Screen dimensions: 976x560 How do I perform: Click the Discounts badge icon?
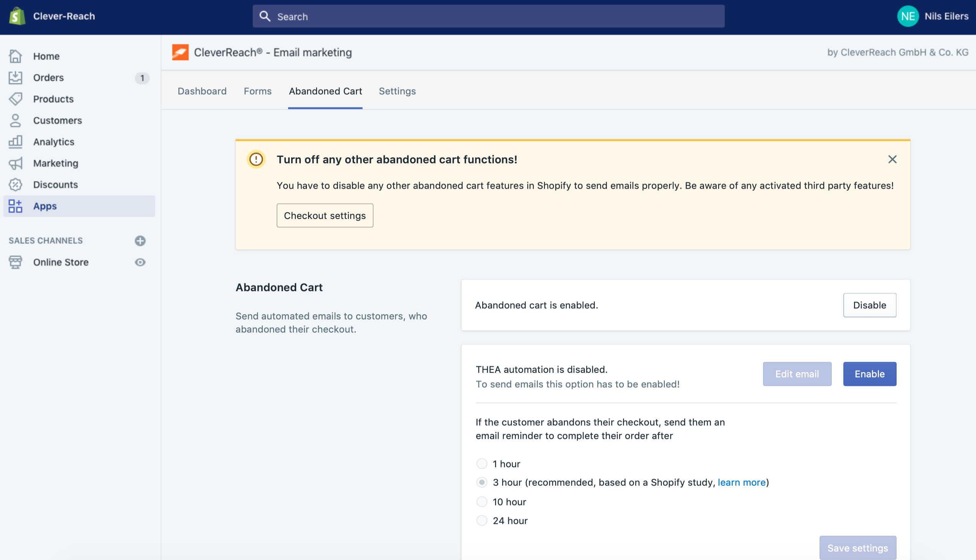point(15,184)
